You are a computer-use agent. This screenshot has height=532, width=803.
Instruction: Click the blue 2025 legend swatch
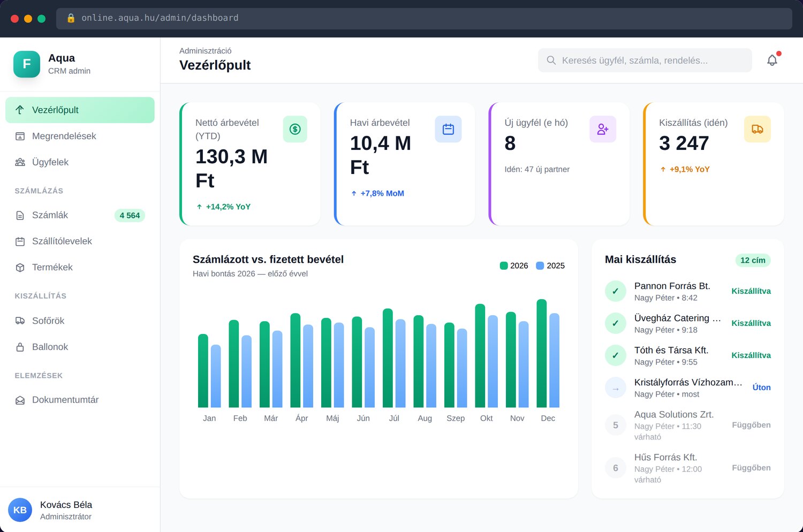[540, 265]
